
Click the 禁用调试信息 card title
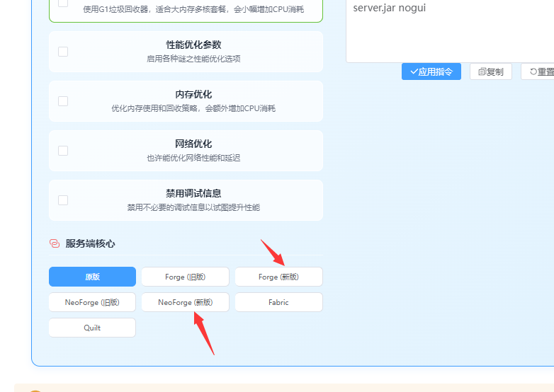coord(193,193)
